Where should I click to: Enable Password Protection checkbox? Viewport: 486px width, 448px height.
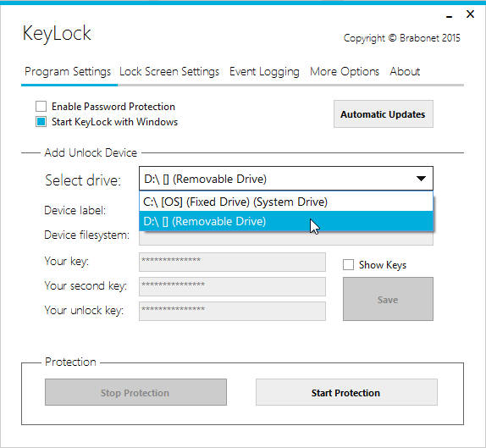[x=41, y=107]
